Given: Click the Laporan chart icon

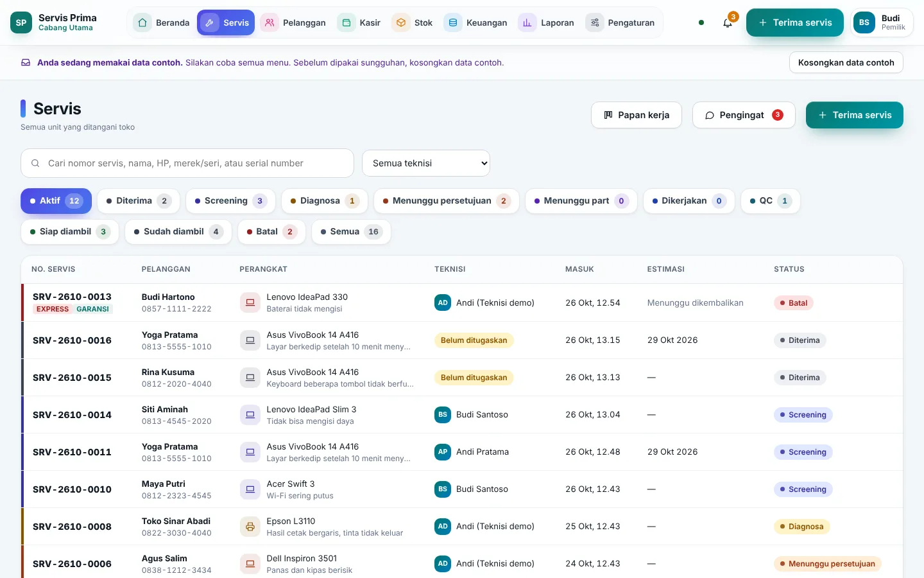Looking at the screenshot, I should (x=527, y=22).
